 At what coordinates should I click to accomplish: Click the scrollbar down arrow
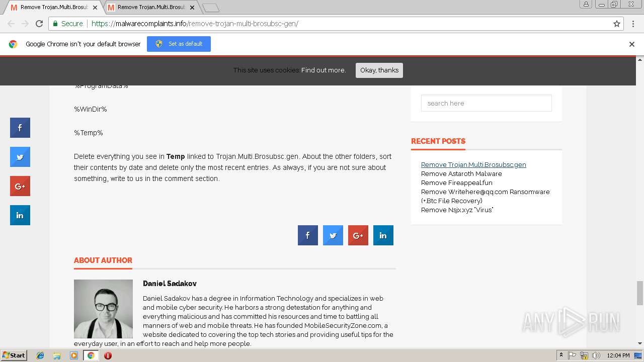(x=640, y=343)
